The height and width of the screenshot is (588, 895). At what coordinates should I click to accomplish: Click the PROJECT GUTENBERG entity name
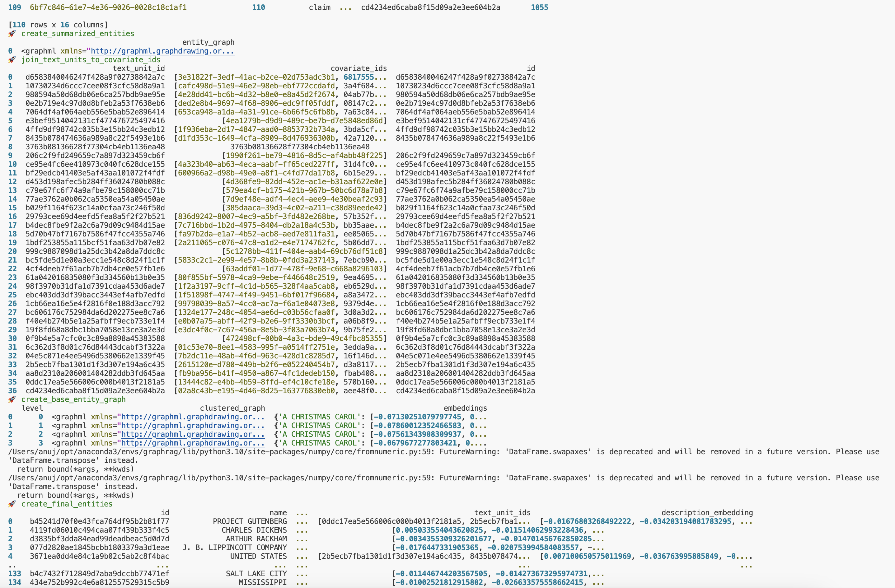click(x=250, y=521)
